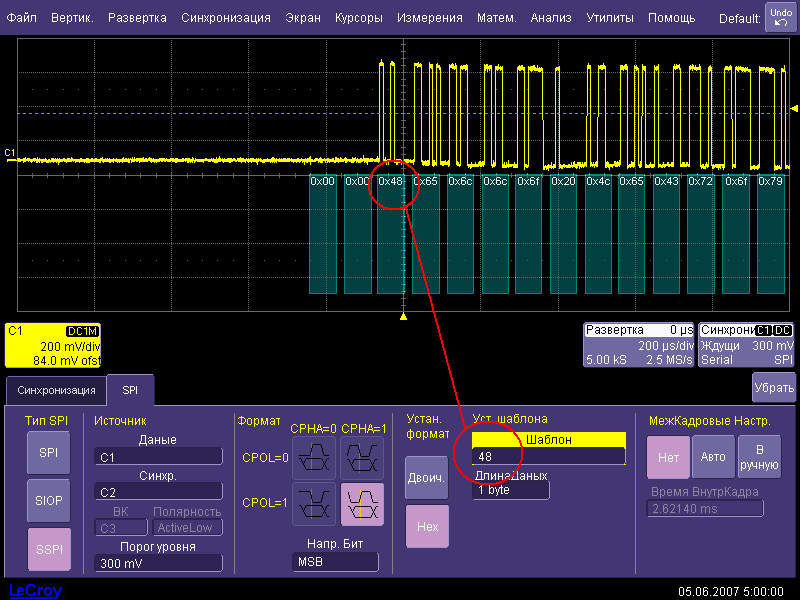Image resolution: width=800 pixels, height=600 pixels.
Task: Open the Даные source dropdown C1
Action: tap(158, 457)
